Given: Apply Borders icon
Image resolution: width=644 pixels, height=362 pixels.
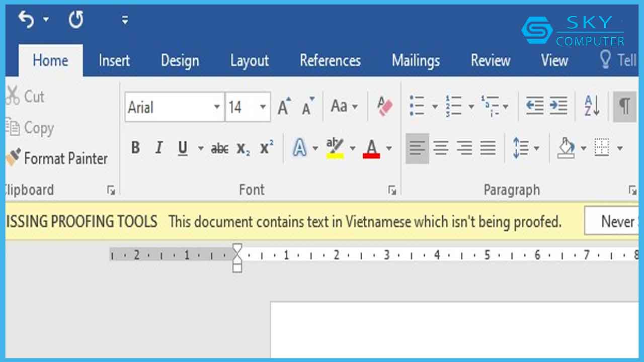Looking at the screenshot, I should click(x=602, y=148).
